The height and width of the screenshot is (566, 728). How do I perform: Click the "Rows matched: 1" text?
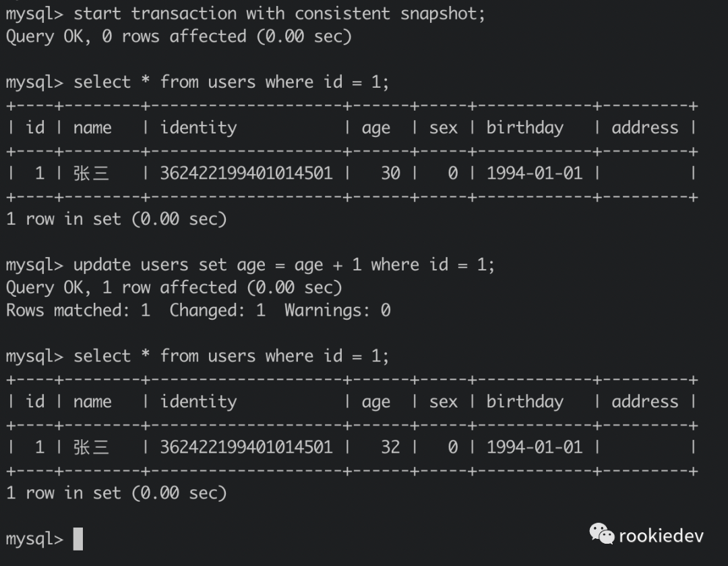78,310
